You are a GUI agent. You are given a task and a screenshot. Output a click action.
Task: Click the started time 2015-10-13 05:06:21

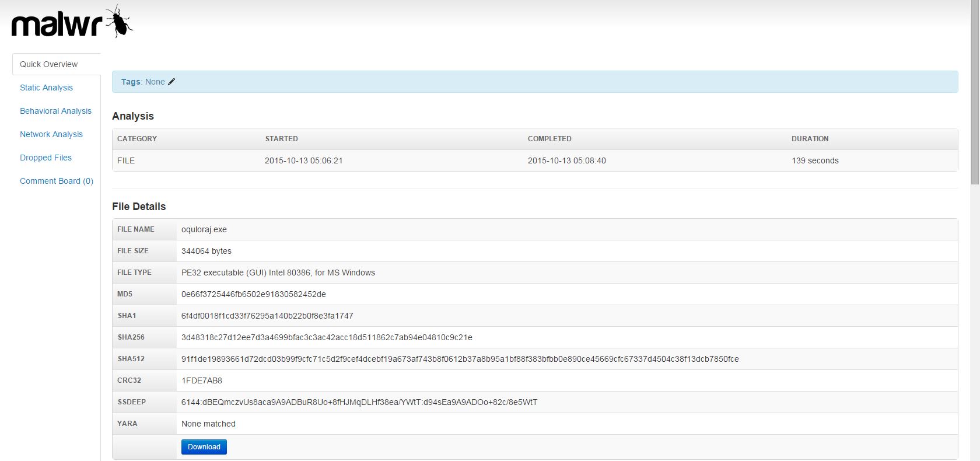(304, 160)
